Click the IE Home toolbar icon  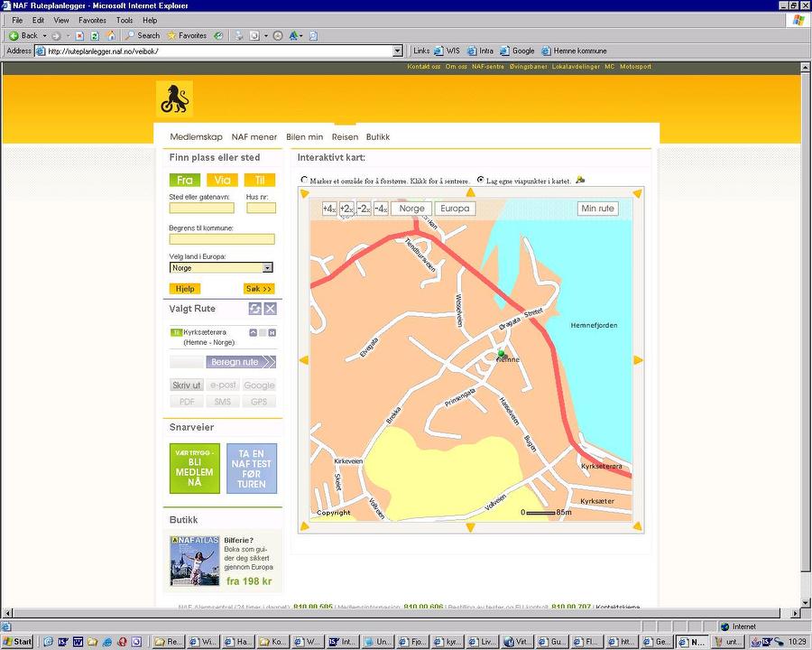coord(110,36)
